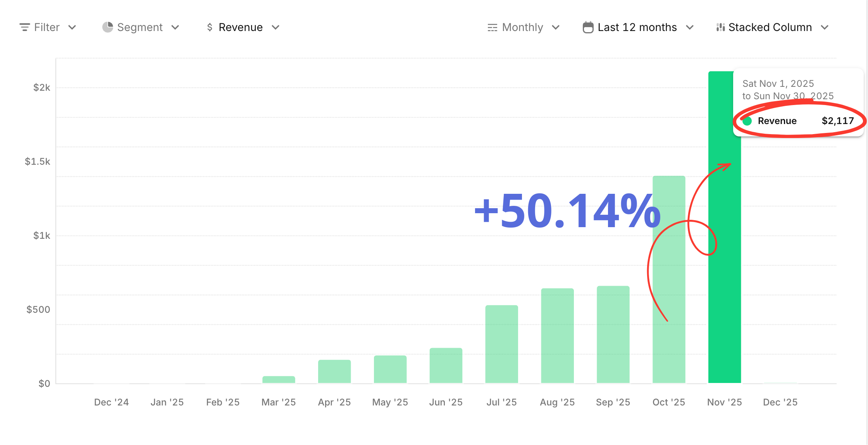Screen dimensions: 868x445
Task: Click the Filter funnel icon
Action: click(x=24, y=27)
